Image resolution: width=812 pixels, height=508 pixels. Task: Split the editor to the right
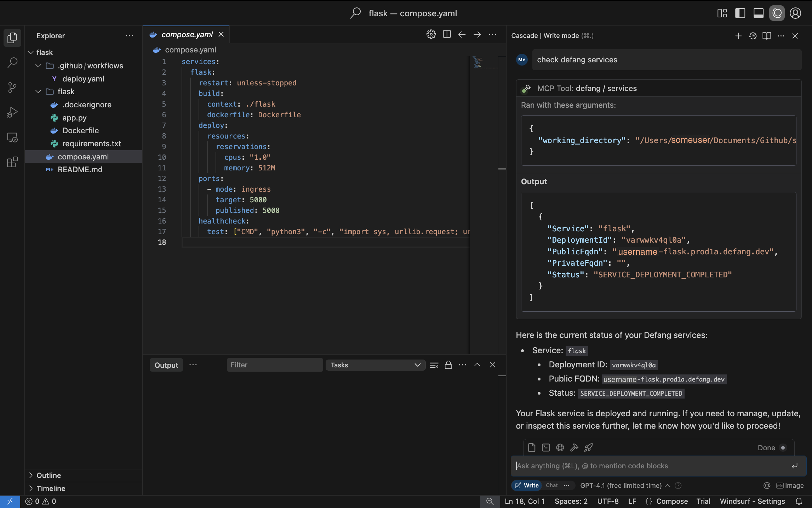coord(447,34)
